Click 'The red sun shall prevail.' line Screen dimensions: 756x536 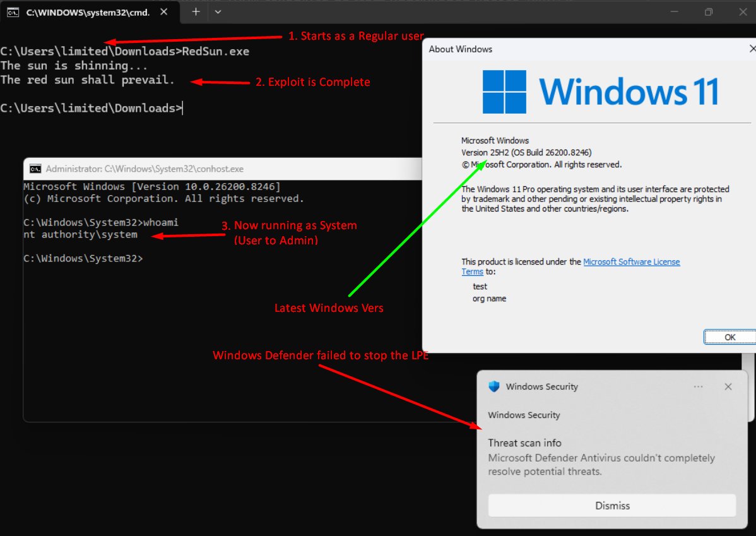click(x=87, y=80)
